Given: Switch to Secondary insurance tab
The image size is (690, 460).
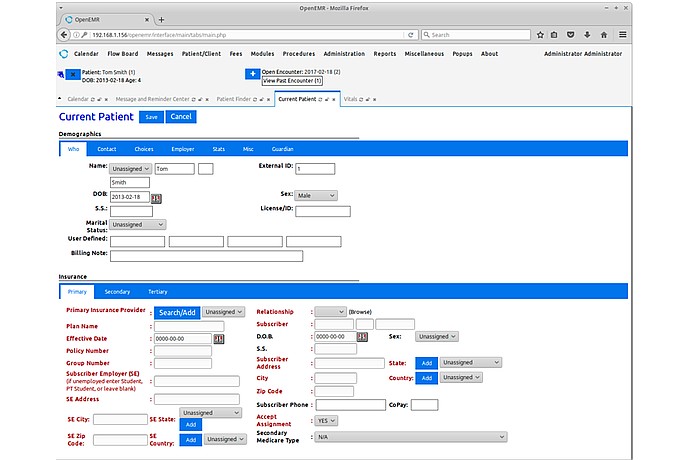Looking at the screenshot, I should [117, 292].
